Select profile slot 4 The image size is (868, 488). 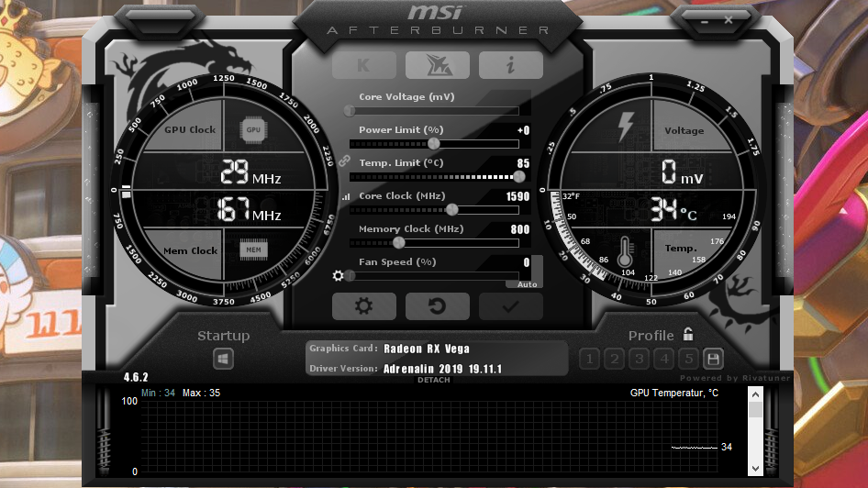click(x=664, y=359)
